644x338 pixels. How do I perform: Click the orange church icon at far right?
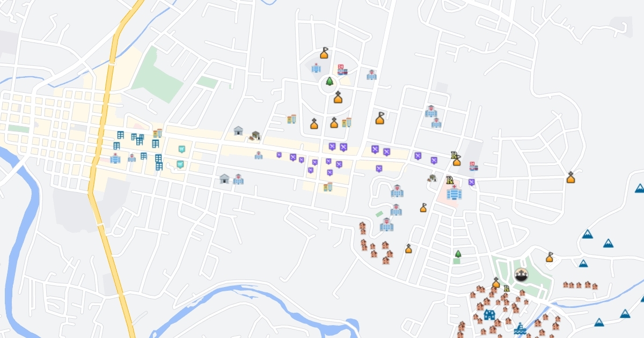(x=570, y=178)
